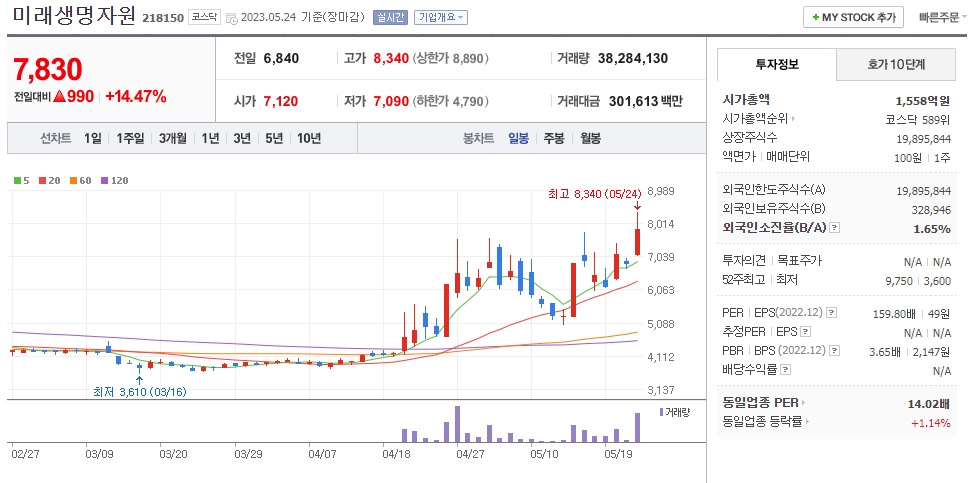Image resolution: width=970 pixels, height=483 pixels.
Task: Click the red 20-day moving average legend
Action: 49,181
